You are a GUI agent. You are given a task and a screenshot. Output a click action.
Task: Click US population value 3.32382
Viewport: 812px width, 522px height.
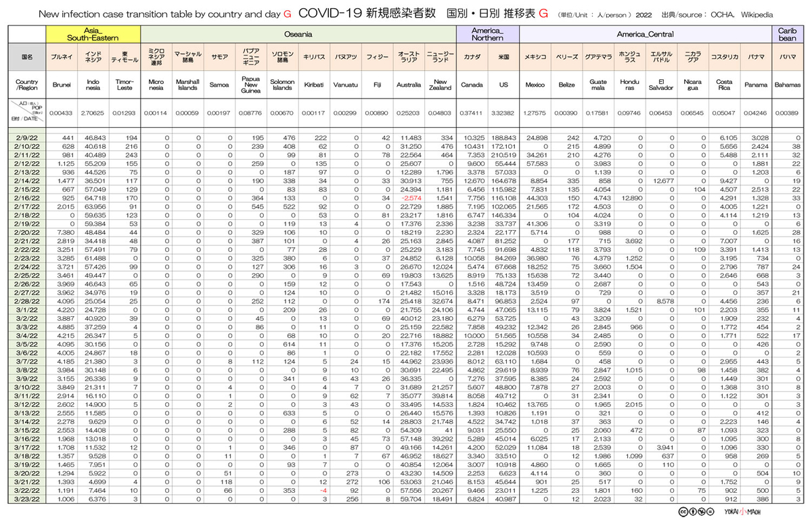[503, 113]
